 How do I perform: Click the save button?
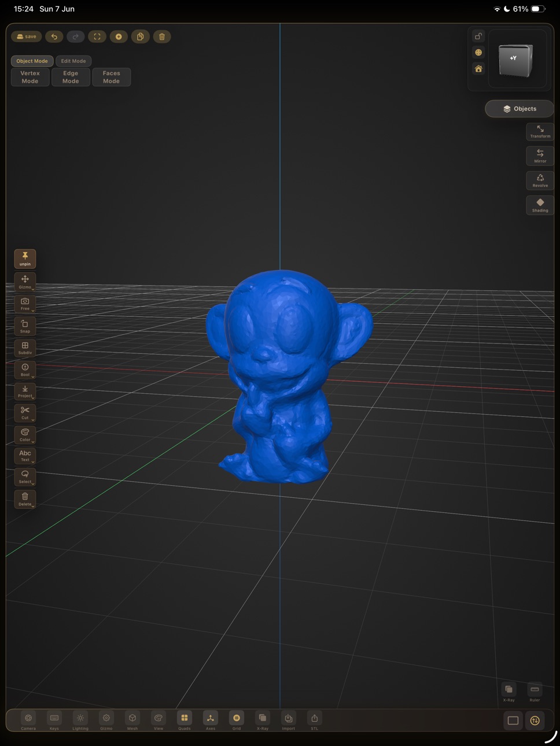pos(27,36)
